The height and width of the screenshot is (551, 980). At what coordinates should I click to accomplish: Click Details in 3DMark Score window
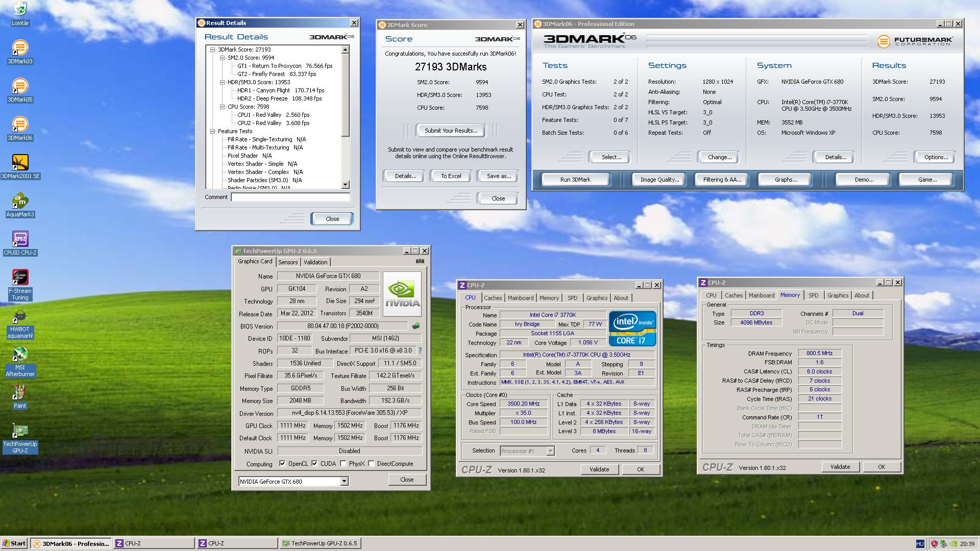coord(405,176)
